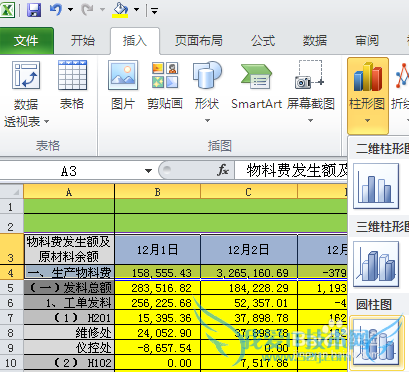Select column C header
Image resolution: width=409 pixels, height=372 pixels.
point(249,192)
